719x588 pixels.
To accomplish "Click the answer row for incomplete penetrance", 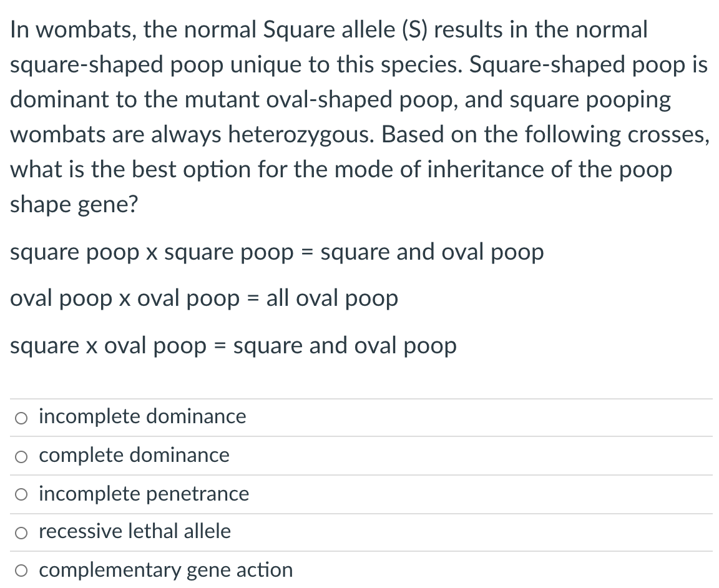I will coord(359,494).
